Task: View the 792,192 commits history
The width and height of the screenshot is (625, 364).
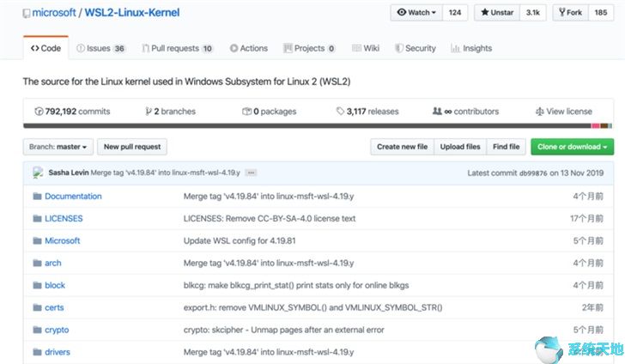Action: [72, 112]
